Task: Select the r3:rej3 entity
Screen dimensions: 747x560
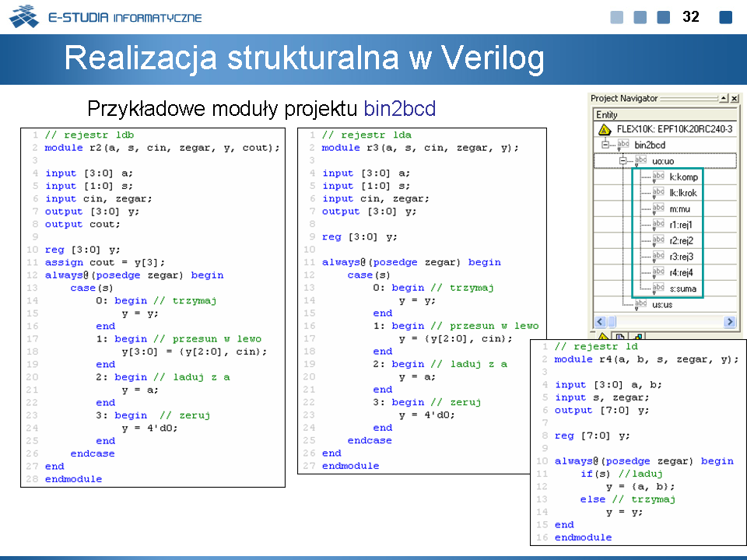Action: 682,257
